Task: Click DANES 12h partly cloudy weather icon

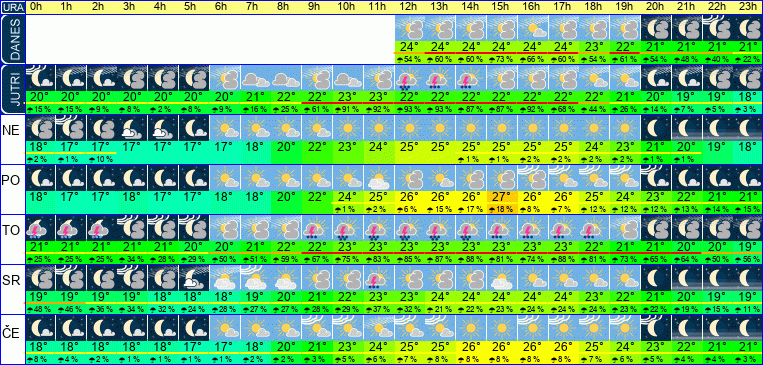Action: [x=410, y=28]
